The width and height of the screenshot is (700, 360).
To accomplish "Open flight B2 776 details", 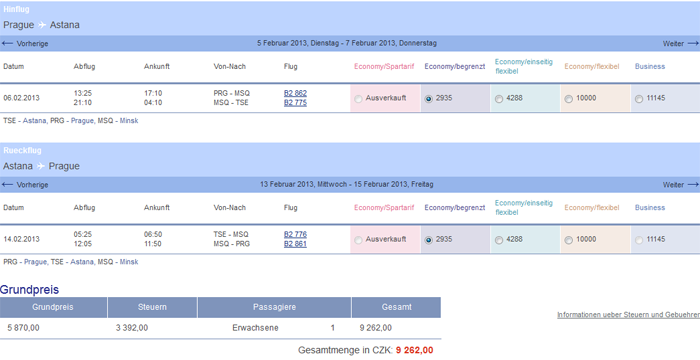I will point(295,234).
